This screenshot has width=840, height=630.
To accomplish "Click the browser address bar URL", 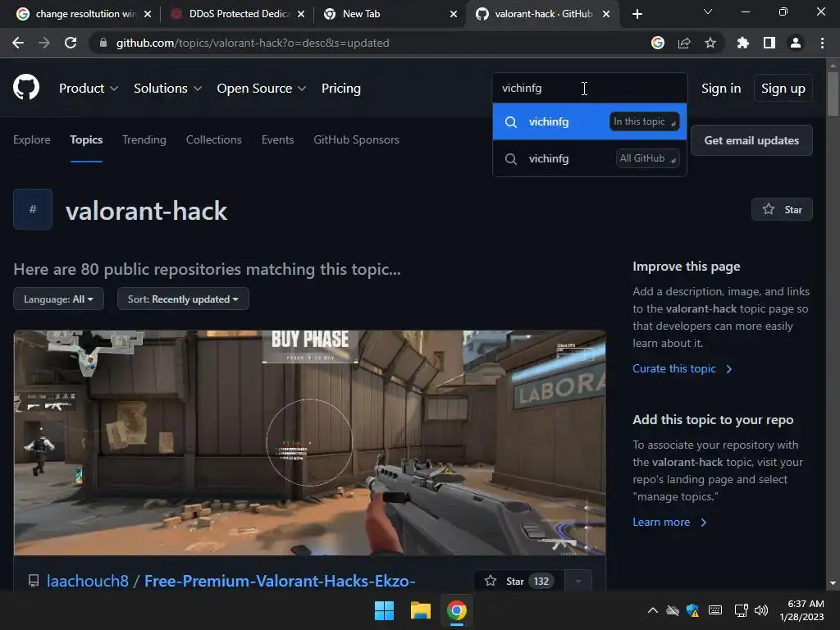I will pyautogui.click(x=253, y=43).
